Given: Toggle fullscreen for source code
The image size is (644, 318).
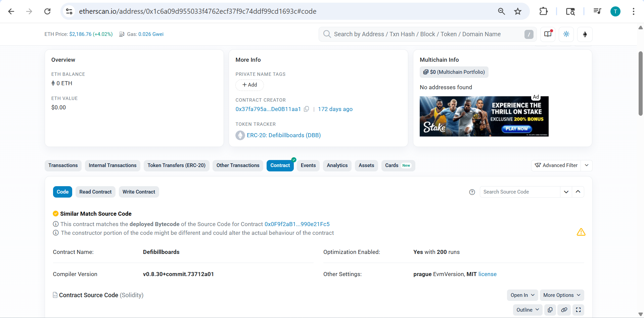Looking at the screenshot, I should point(578,310).
